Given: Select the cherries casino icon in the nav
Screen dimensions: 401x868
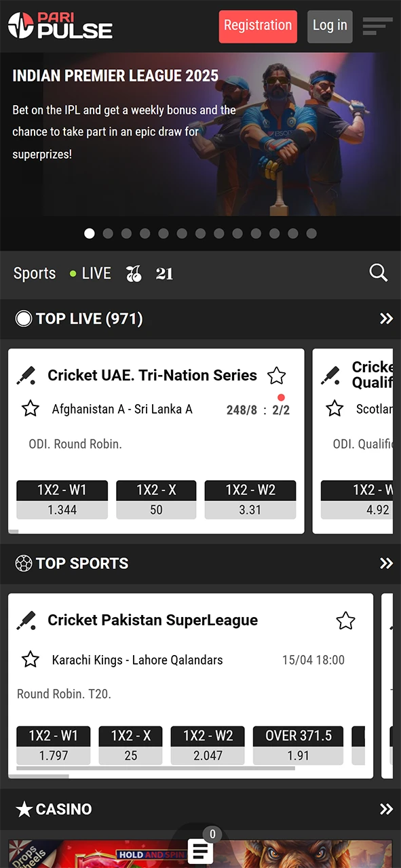Looking at the screenshot, I should tap(134, 273).
